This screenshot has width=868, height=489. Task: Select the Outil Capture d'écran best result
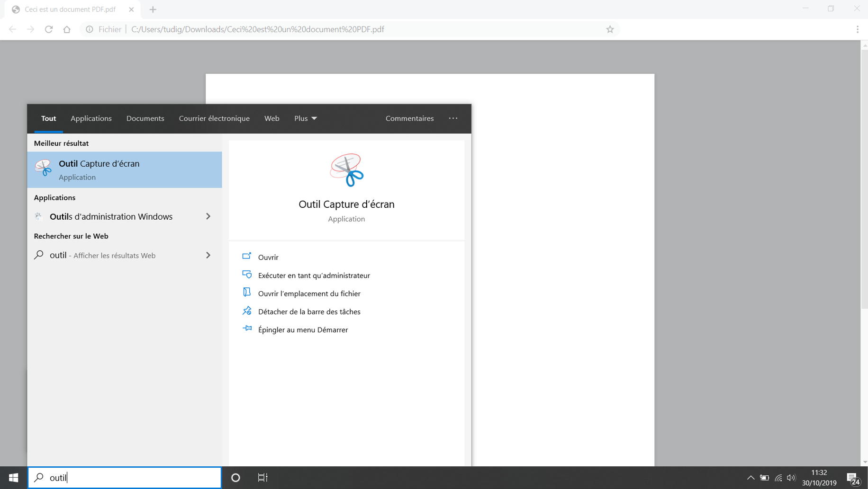click(x=125, y=169)
